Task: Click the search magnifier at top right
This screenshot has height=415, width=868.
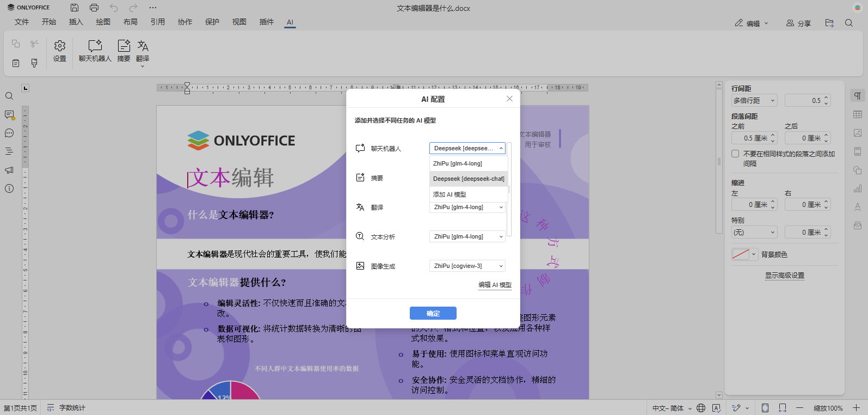Action: 849,23
